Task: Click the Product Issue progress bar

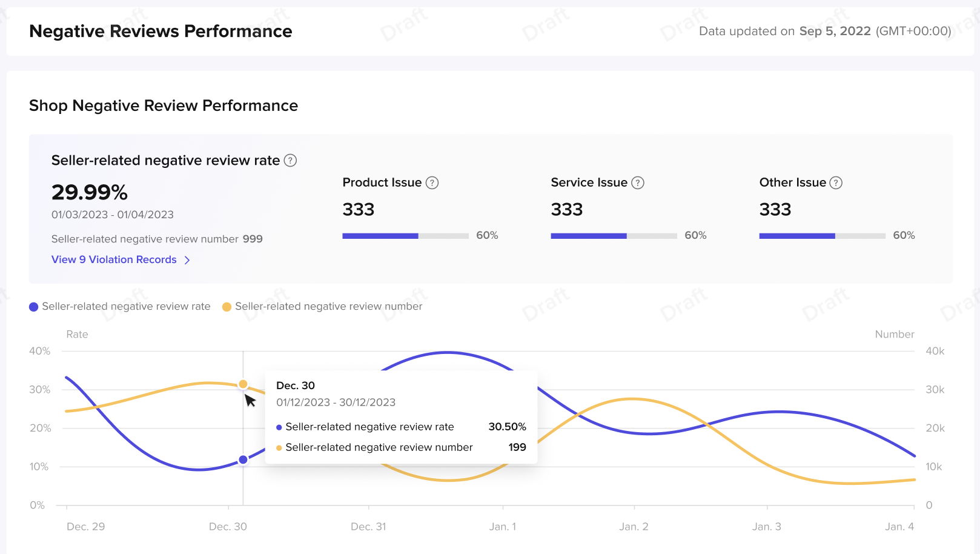Action: 405,236
